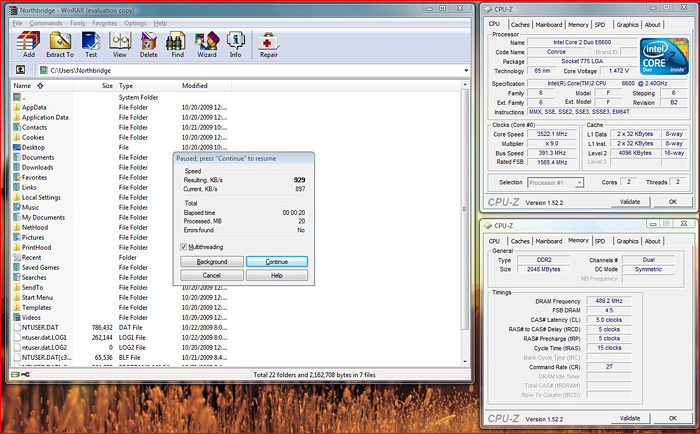Select the Music folder icon
This screenshot has height=434, width=700.
click(x=17, y=207)
